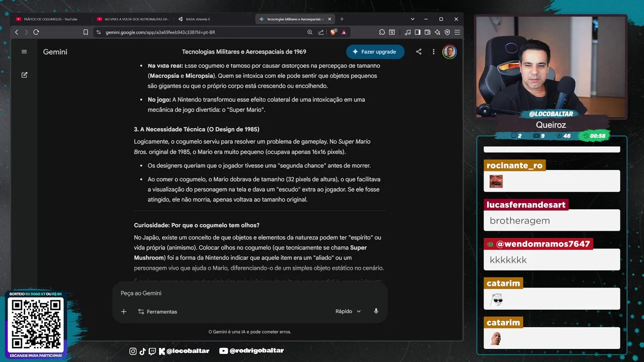Click the bold word Macropsia
This screenshot has height=362, width=644.
(x=165, y=76)
